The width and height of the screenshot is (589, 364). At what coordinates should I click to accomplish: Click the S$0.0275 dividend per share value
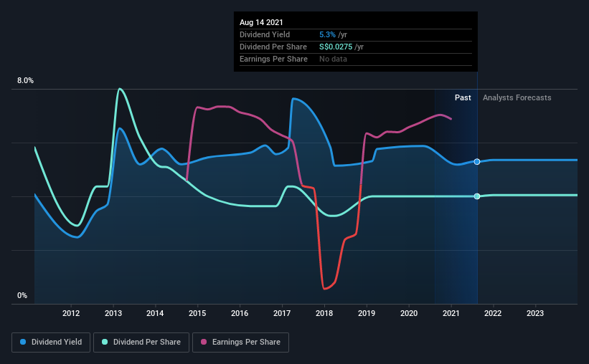point(336,47)
